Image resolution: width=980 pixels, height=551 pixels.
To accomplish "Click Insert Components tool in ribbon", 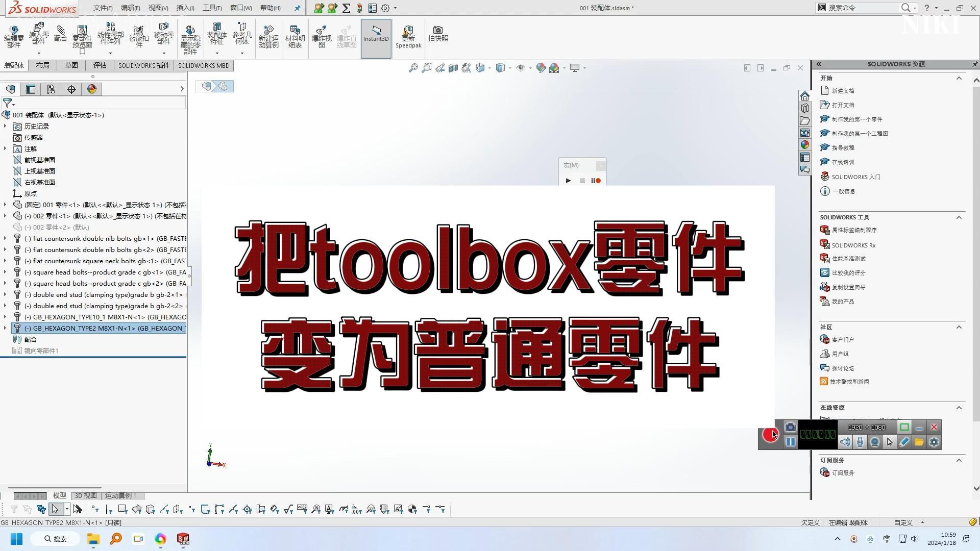I will coord(39,35).
